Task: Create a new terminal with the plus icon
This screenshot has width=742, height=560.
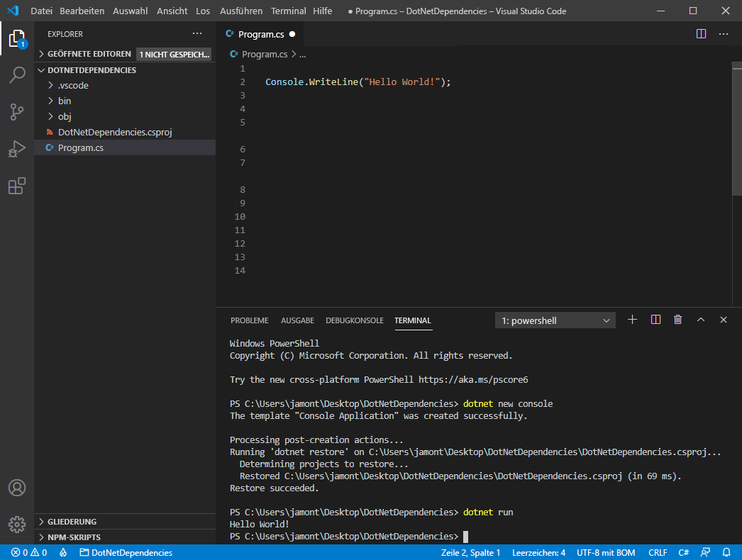Action: tap(632, 319)
